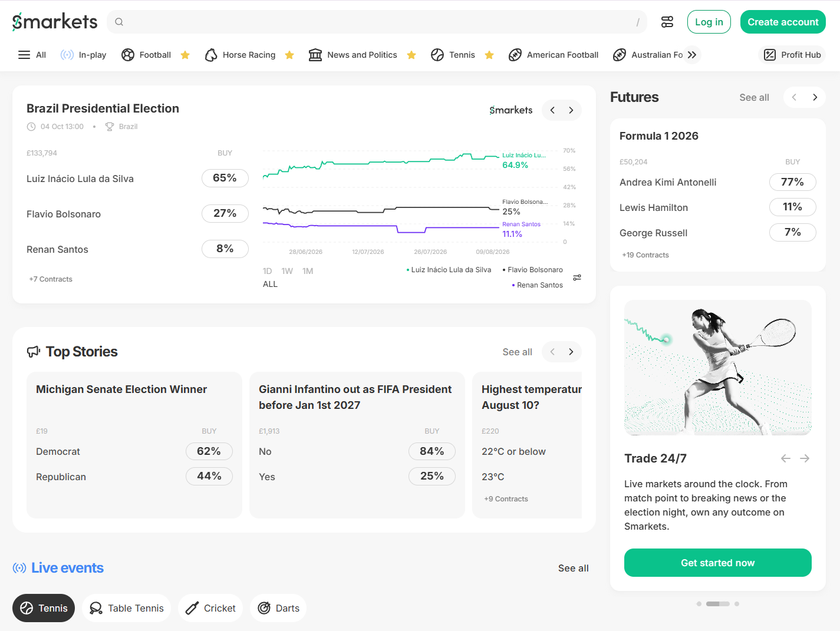Click the Smarkets logo in header
The image size is (840, 631).
pyautogui.click(x=55, y=22)
